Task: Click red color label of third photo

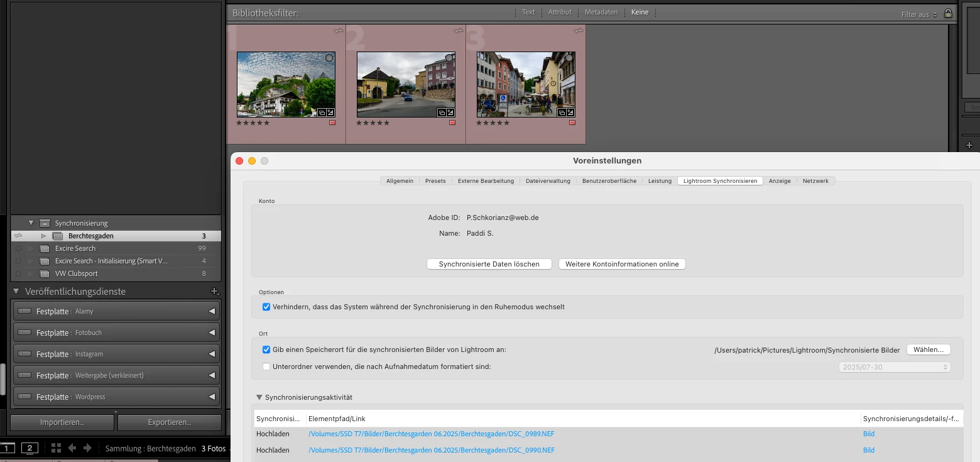Action: coord(572,123)
